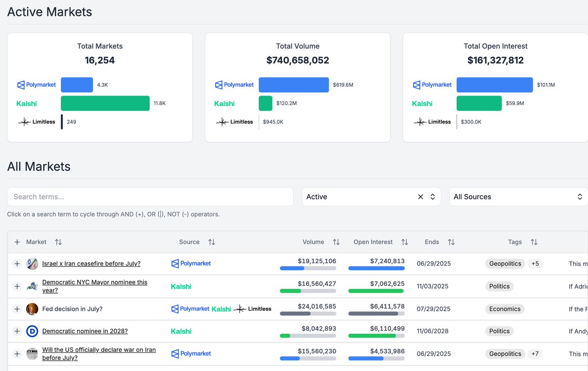Click Kalshi $120.2M bar in Total Volume

(266, 103)
